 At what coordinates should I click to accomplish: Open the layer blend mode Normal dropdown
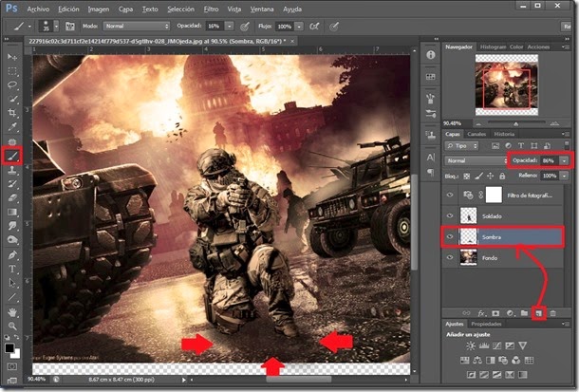(x=476, y=160)
